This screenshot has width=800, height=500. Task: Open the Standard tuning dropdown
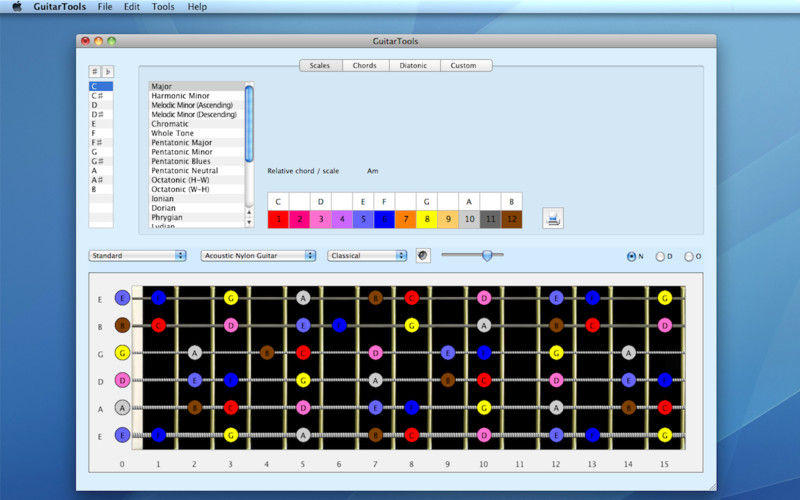click(138, 256)
